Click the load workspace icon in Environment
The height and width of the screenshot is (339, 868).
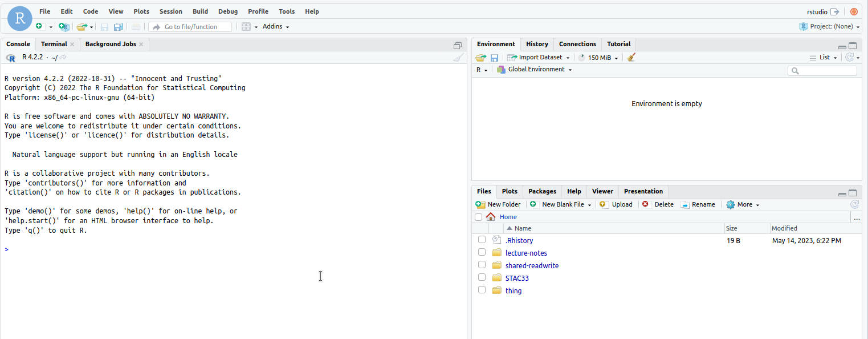(x=480, y=58)
